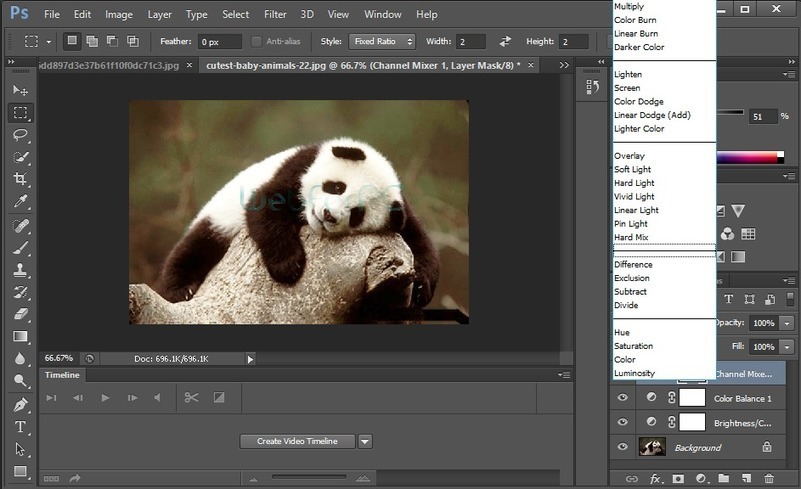Image resolution: width=801 pixels, height=489 pixels.
Task: Hide the Color Balance 1 layer
Action: point(623,398)
